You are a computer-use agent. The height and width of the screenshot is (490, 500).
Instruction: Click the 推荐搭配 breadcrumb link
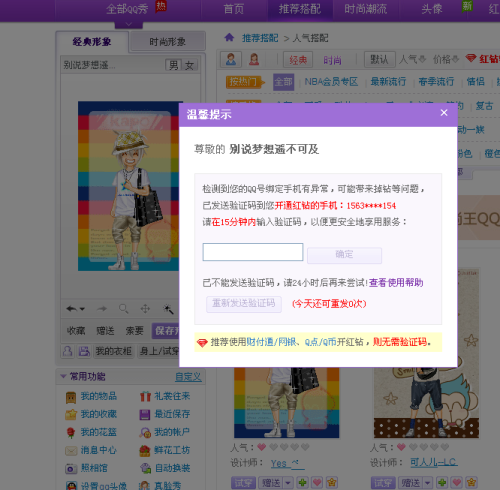click(260, 38)
